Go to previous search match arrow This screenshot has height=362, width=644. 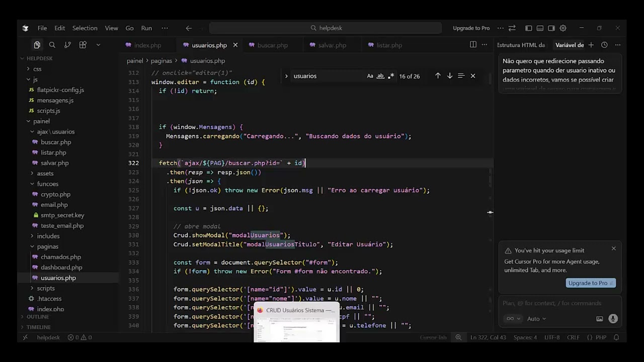coord(438,76)
